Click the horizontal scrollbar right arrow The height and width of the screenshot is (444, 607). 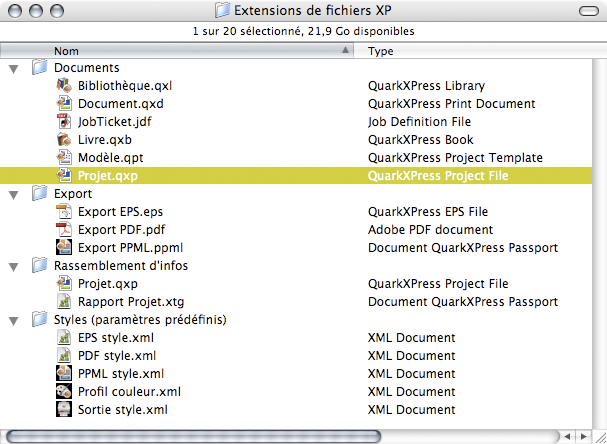tap(583, 437)
